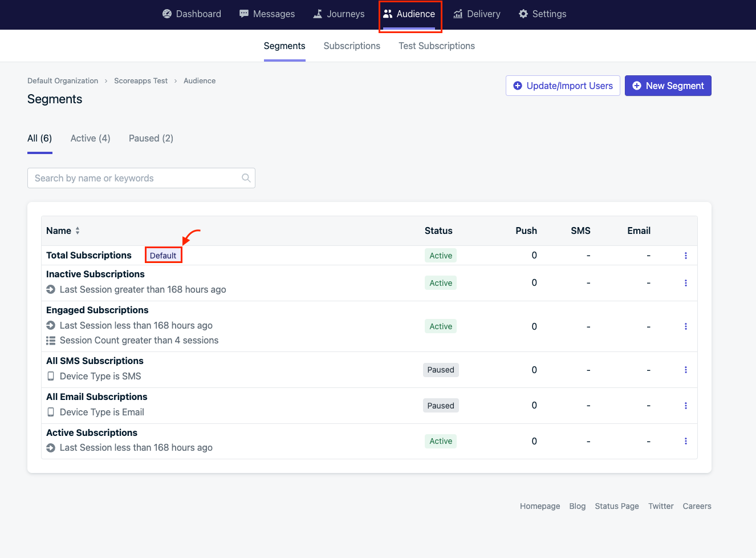Image resolution: width=756 pixels, height=558 pixels.
Task: Click Paused badge of All SMS Subscriptions
Action: pos(441,370)
